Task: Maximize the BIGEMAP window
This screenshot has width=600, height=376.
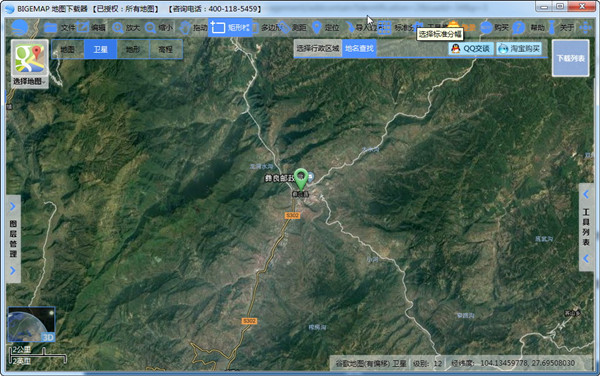Action: coord(560,6)
